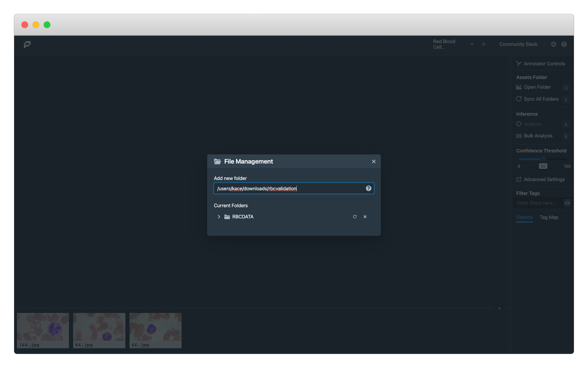This screenshot has height=368, width=588.
Task: Close the File Management dialog
Action: coord(374,162)
